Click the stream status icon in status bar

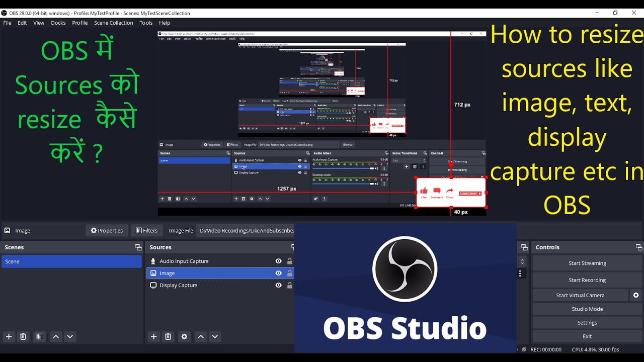[524, 349]
